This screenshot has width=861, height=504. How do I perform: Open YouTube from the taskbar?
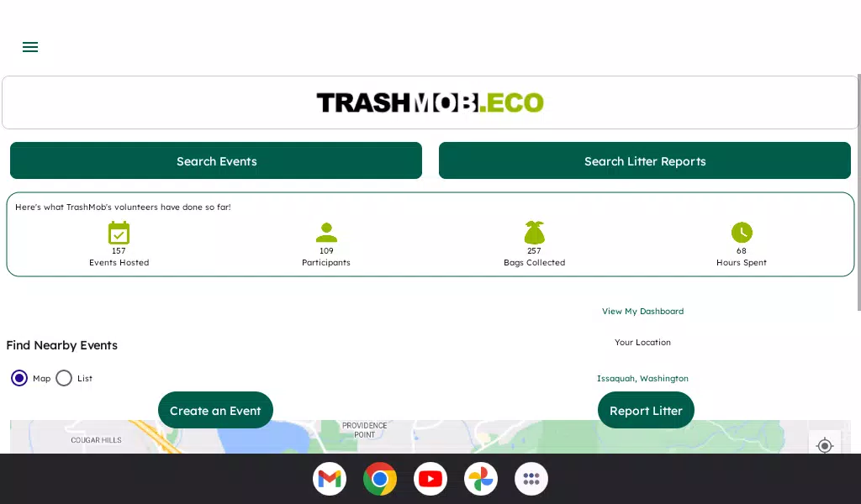(430, 479)
